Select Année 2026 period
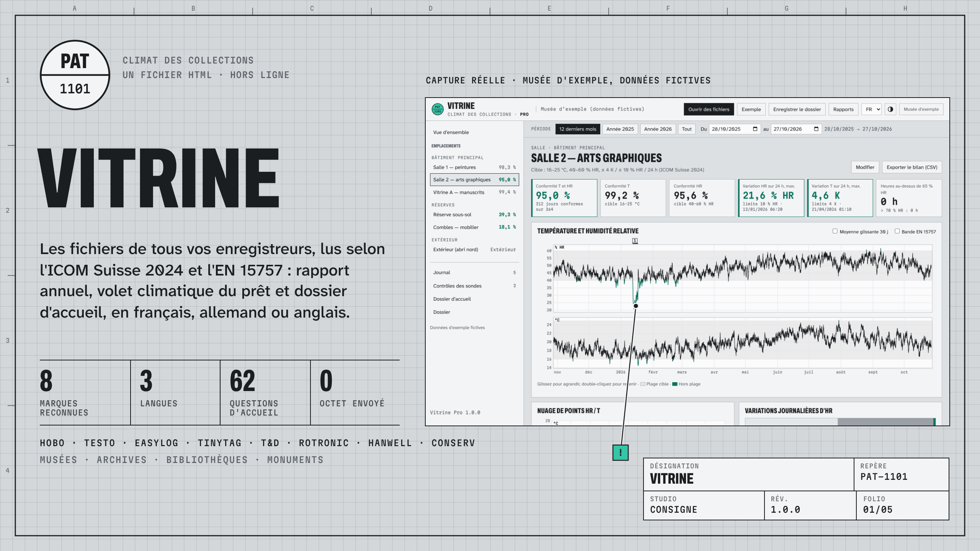The height and width of the screenshot is (551, 980). (658, 129)
